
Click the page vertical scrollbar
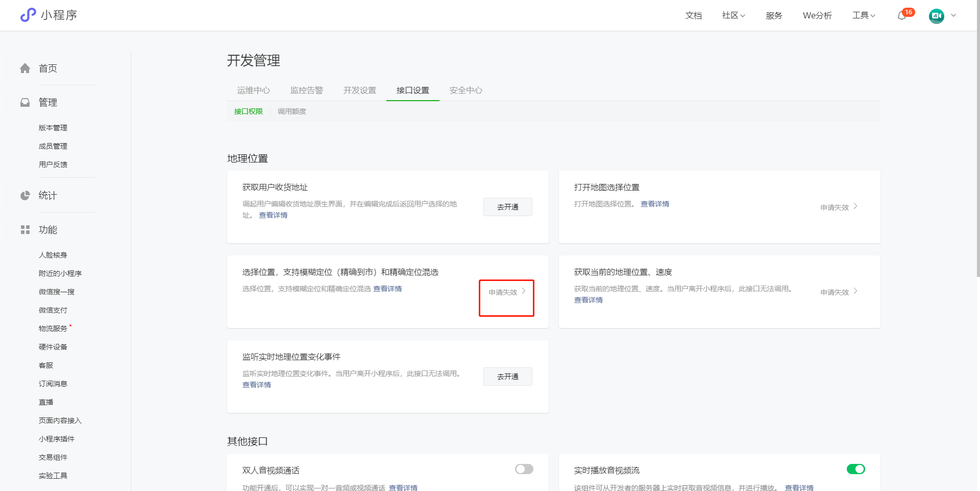tap(977, 138)
